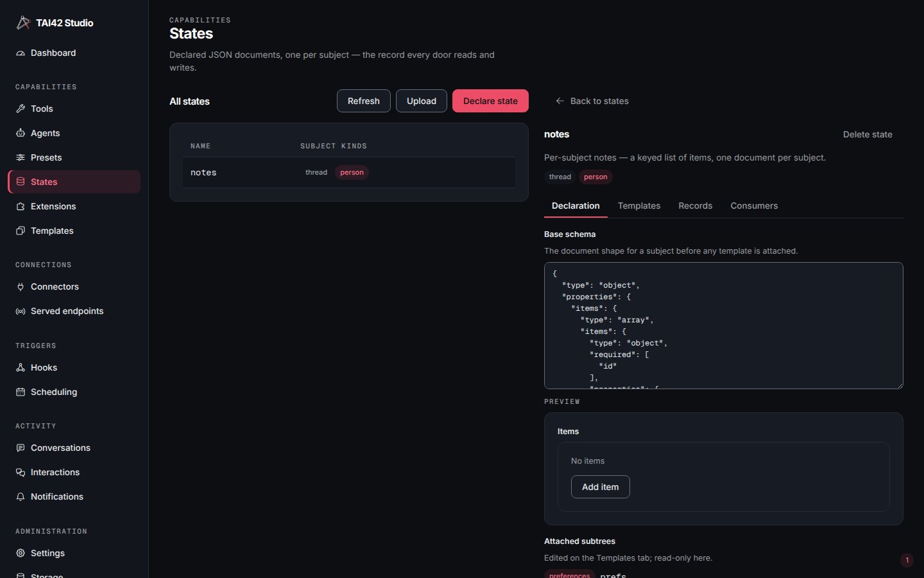Open the Extensions page
Screen dimensions: 924x578
click(x=74, y=207)
